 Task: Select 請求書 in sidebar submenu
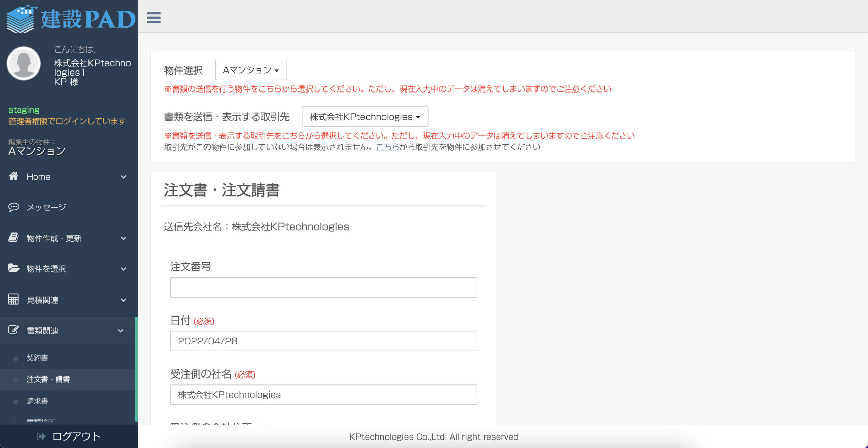coord(37,401)
